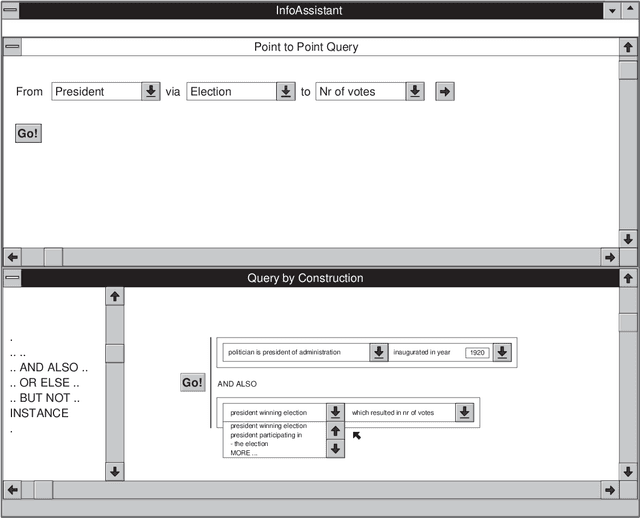This screenshot has width=640, height=518.
Task: Expand the Election dropdown list
Action: pos(285,91)
